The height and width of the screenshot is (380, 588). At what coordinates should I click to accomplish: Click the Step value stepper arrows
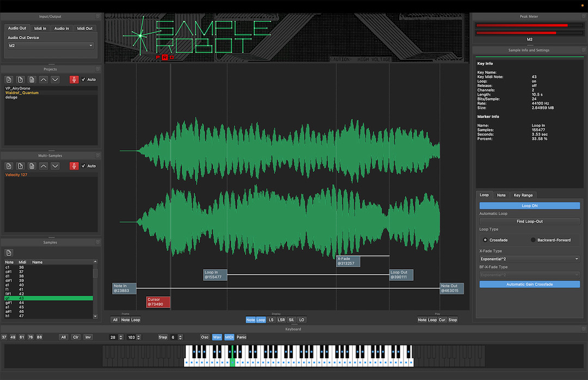coord(181,337)
